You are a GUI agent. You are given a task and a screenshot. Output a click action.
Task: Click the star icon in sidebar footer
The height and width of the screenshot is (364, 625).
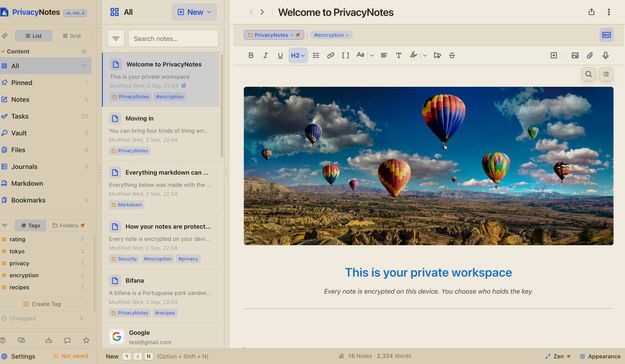point(86,340)
